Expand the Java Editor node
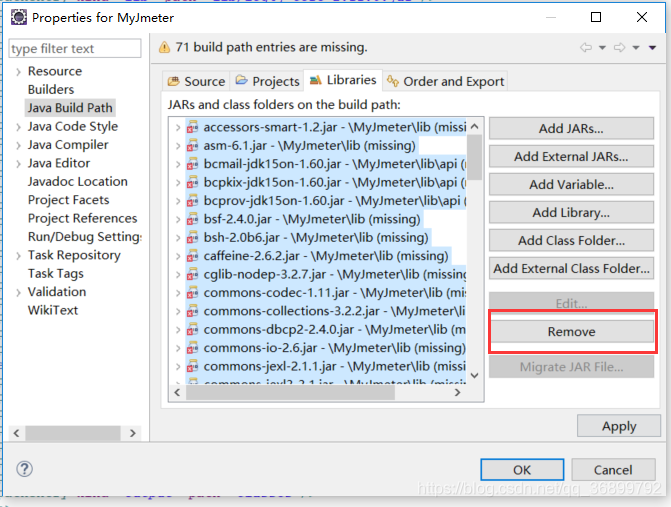The height and width of the screenshot is (507, 671). (18, 164)
